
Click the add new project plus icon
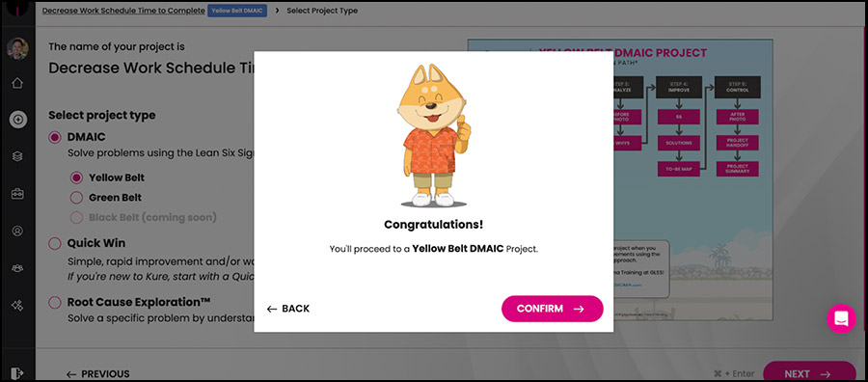click(17, 120)
